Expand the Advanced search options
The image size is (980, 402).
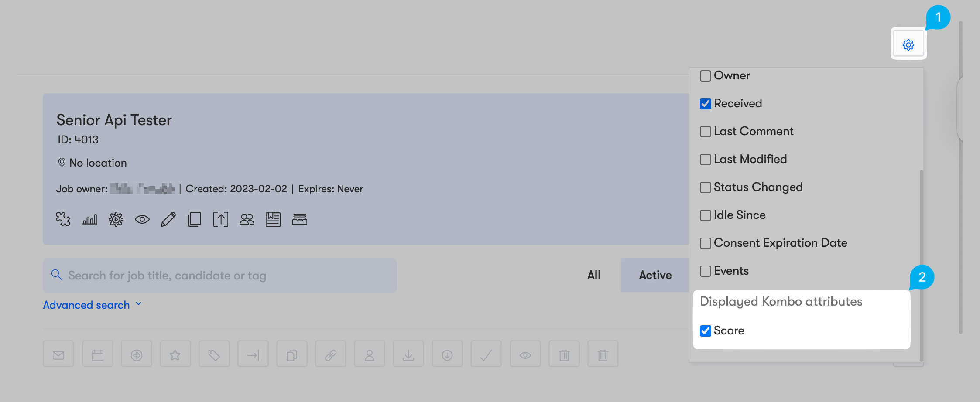(x=92, y=305)
